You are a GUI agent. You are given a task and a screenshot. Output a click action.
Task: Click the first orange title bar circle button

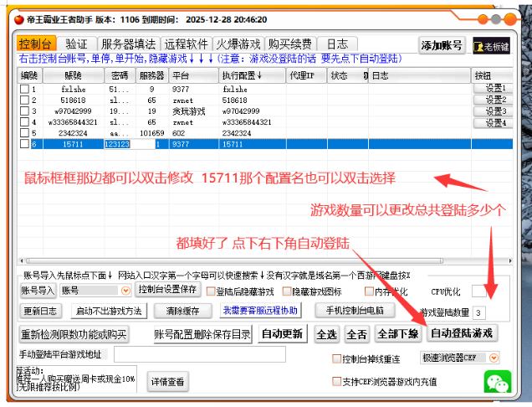click(x=483, y=19)
